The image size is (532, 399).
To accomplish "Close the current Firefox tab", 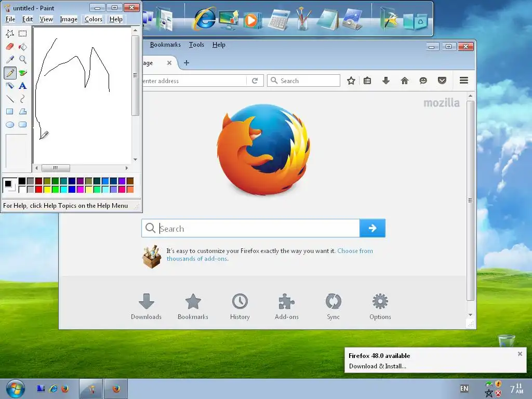I will pos(169,63).
